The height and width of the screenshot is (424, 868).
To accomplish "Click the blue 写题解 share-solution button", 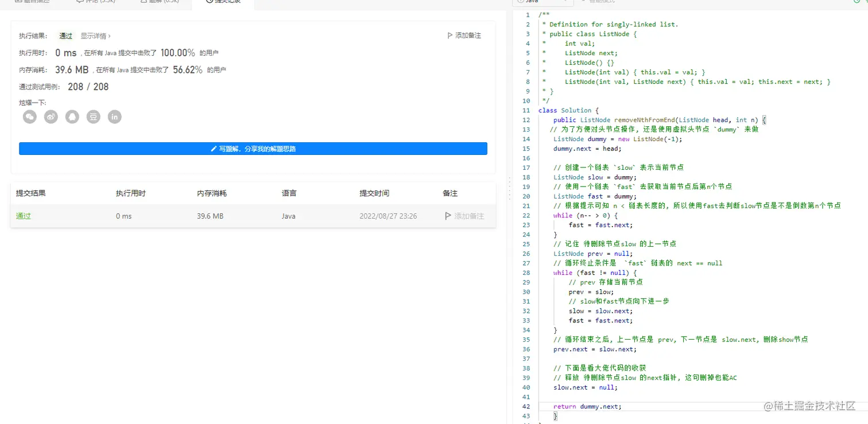I will 253,149.
